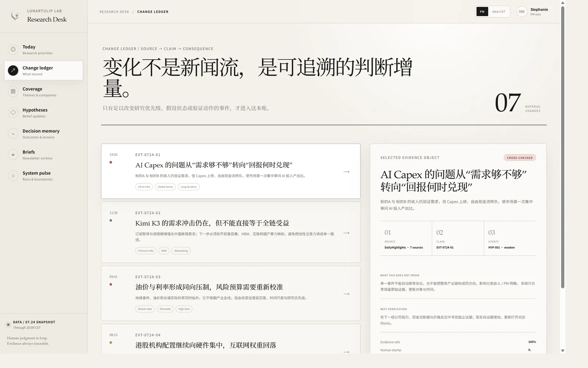Switch to PM seat toggle
588x368 pixels.
482,11
